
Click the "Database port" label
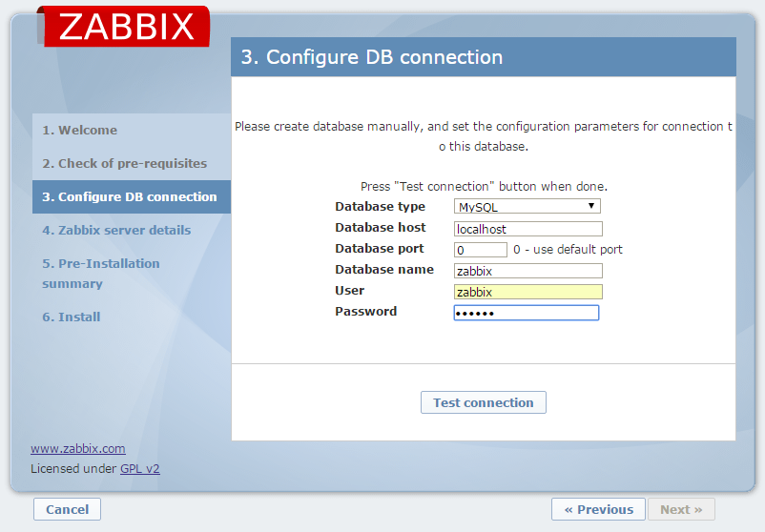[x=380, y=248]
